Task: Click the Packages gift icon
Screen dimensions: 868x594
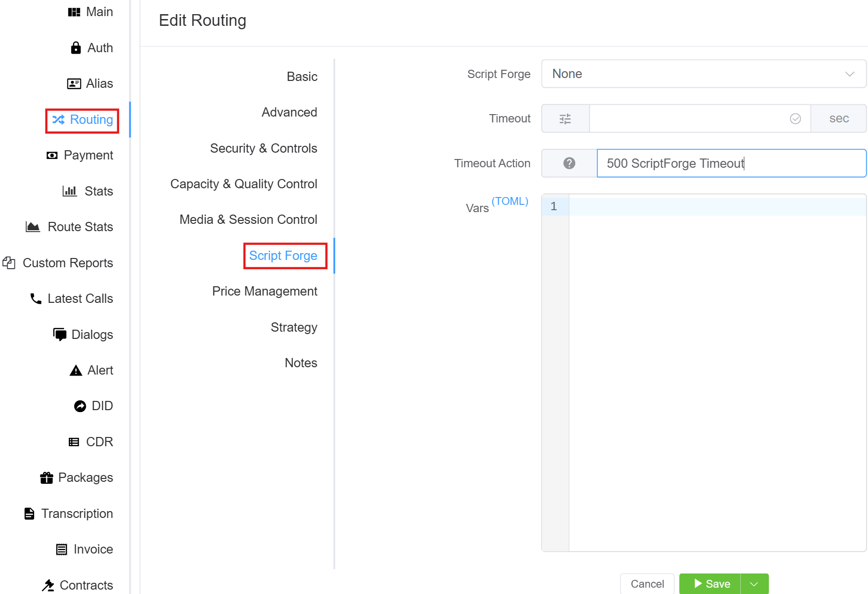Action: click(46, 478)
